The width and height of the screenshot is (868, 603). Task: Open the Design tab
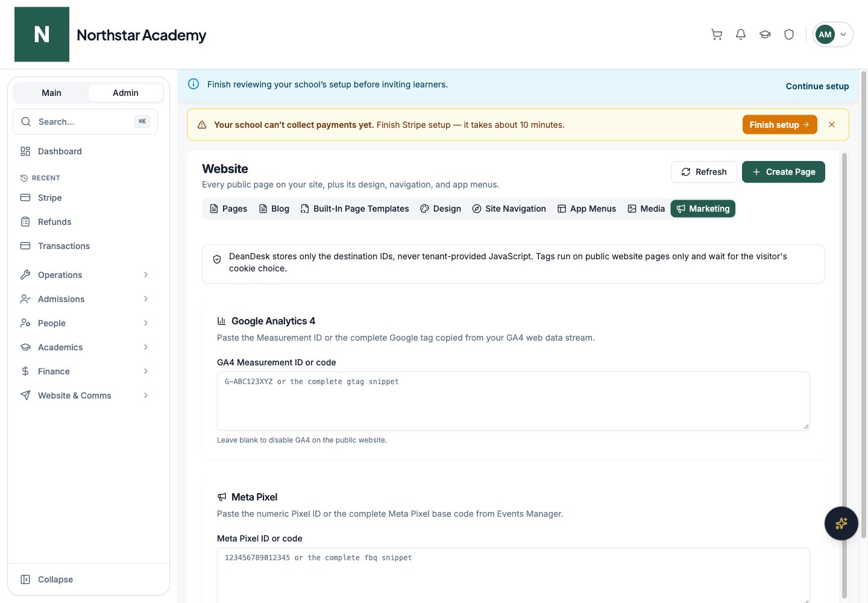441,209
